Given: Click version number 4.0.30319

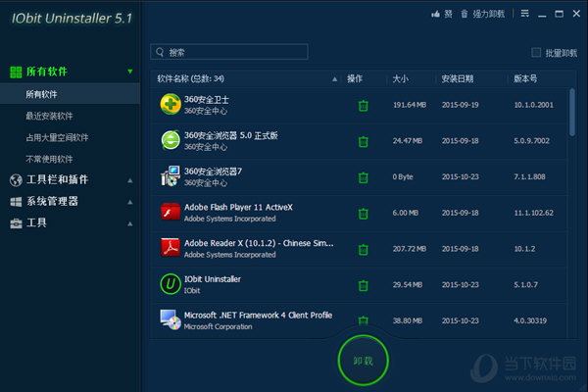Looking at the screenshot, I should click(530, 320).
